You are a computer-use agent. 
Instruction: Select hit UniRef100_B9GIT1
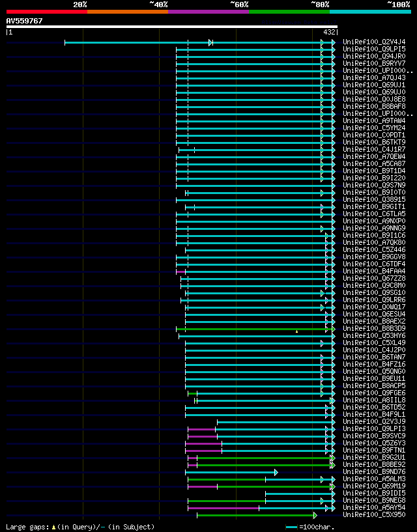point(374,206)
